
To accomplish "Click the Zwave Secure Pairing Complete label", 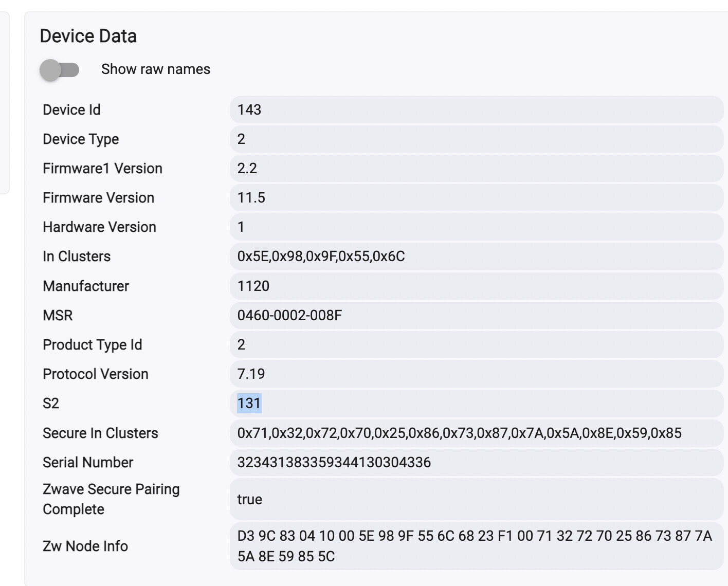I will pos(111,499).
